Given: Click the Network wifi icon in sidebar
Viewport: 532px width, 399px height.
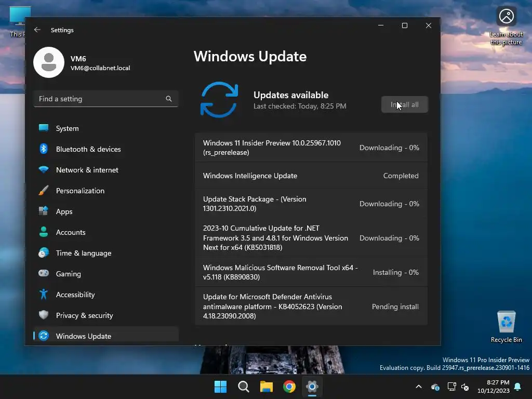Looking at the screenshot, I should [x=44, y=169].
